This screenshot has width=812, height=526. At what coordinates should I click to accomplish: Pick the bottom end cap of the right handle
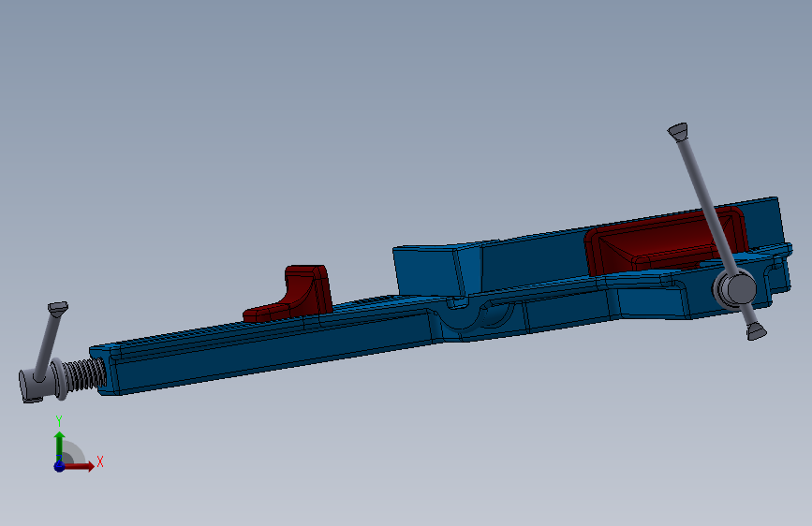[756, 330]
